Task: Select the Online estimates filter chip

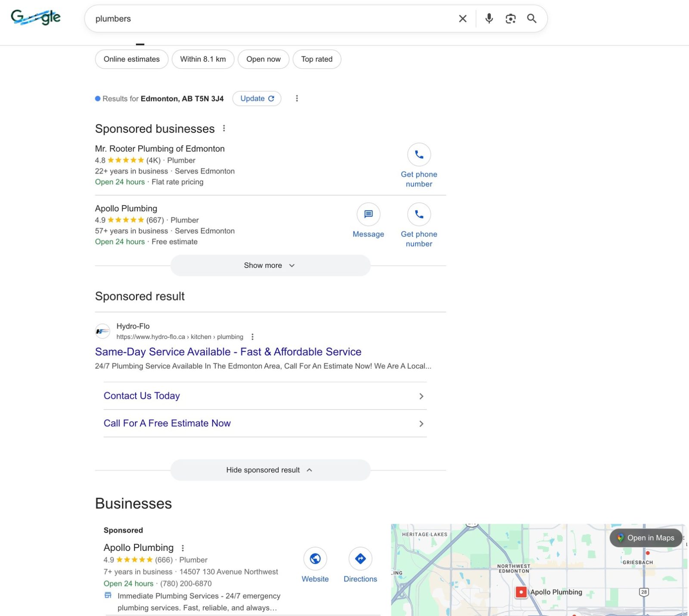Action: (132, 59)
